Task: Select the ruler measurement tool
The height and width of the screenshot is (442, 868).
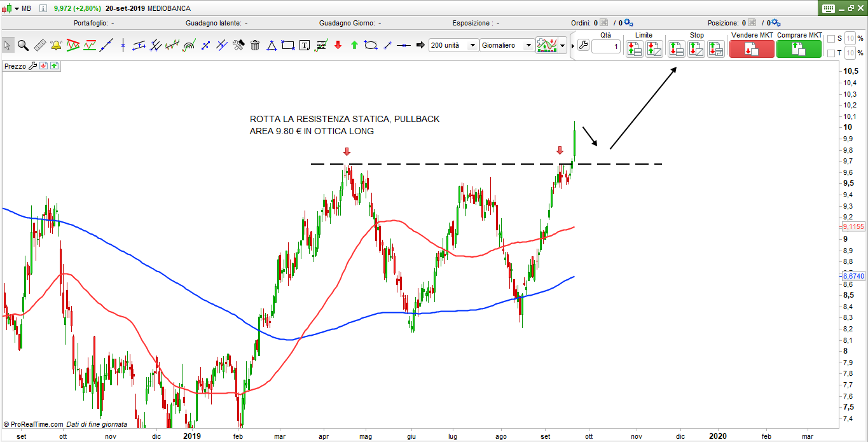Action: [x=39, y=45]
